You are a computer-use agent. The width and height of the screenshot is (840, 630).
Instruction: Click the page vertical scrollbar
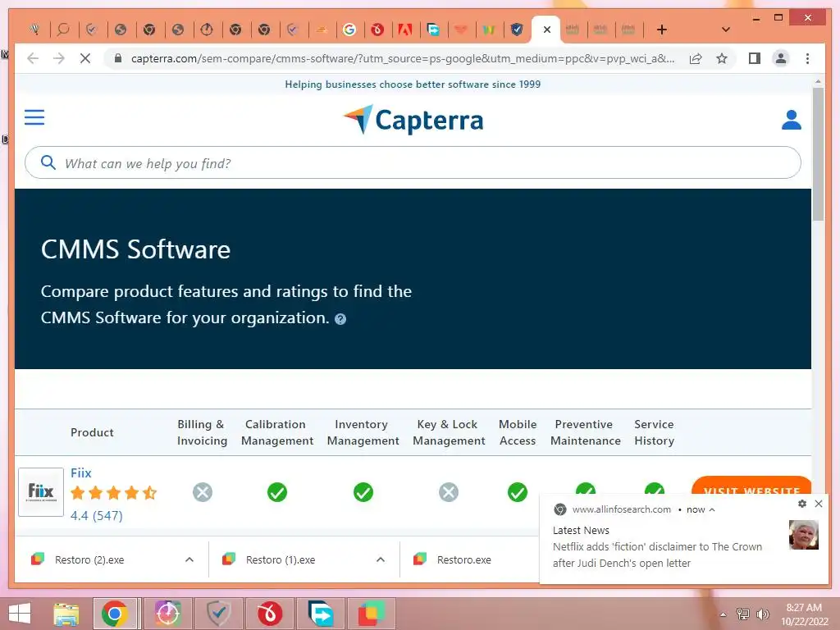point(818,153)
